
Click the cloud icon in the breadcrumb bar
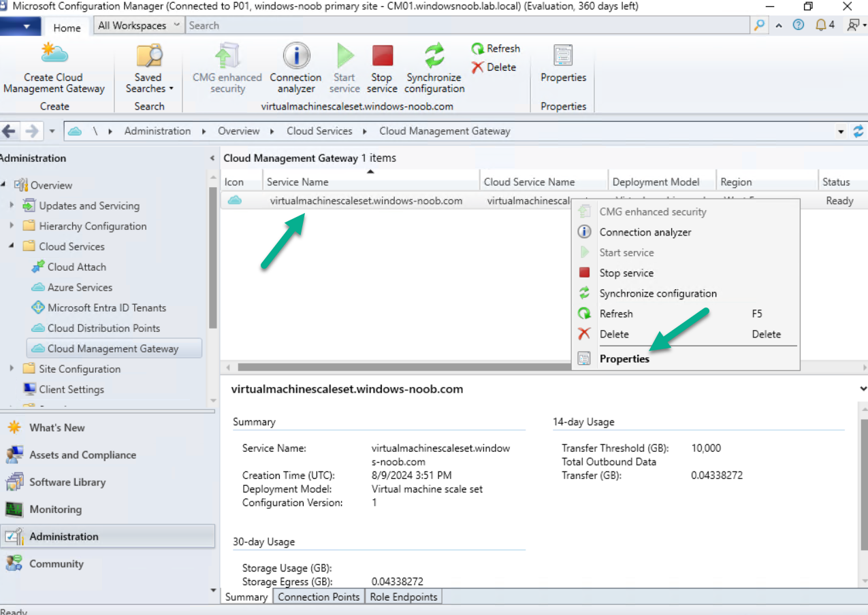point(75,131)
